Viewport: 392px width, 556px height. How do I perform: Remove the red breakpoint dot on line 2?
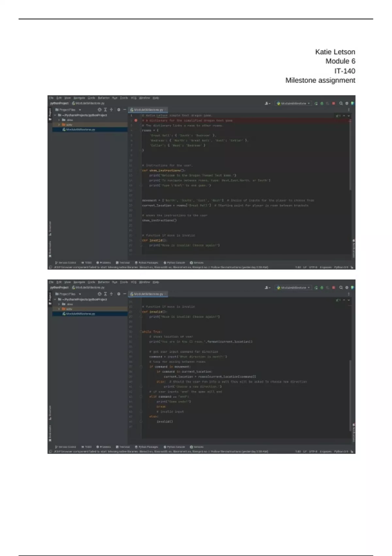pos(136,120)
